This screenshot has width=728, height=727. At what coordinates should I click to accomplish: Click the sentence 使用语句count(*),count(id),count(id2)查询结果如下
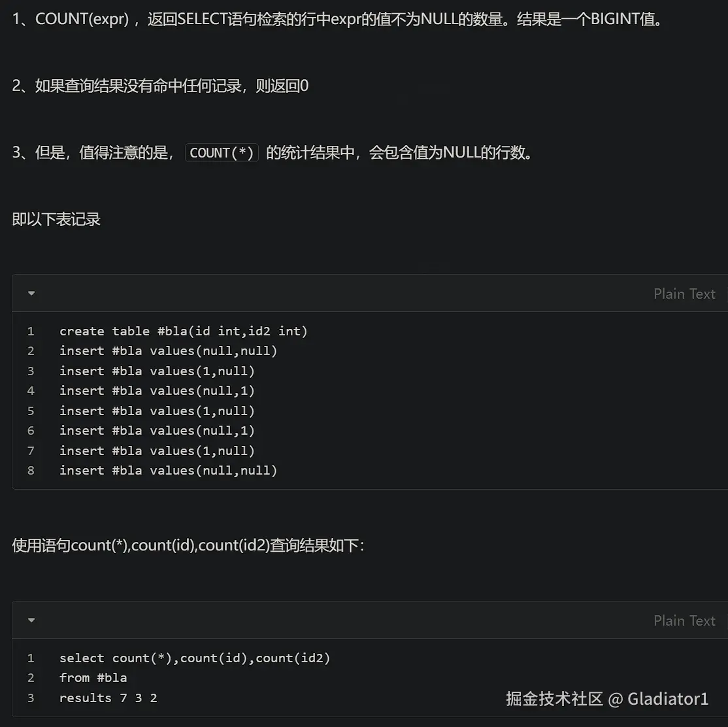[188, 545]
